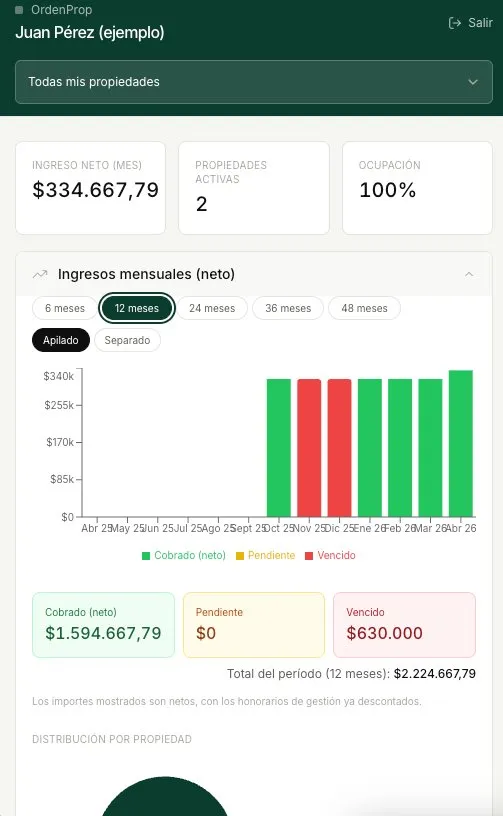
Task: Click the OrdenProp logo square icon
Action: tap(19, 10)
